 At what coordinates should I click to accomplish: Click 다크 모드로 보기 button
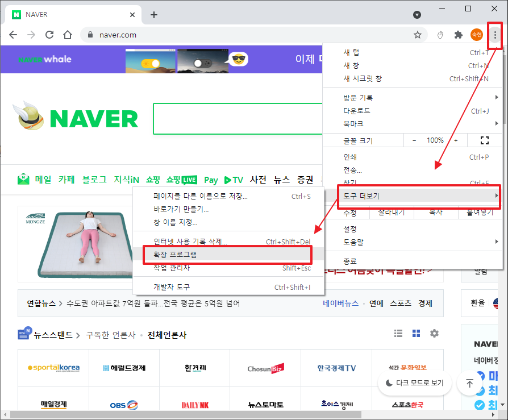pos(415,383)
